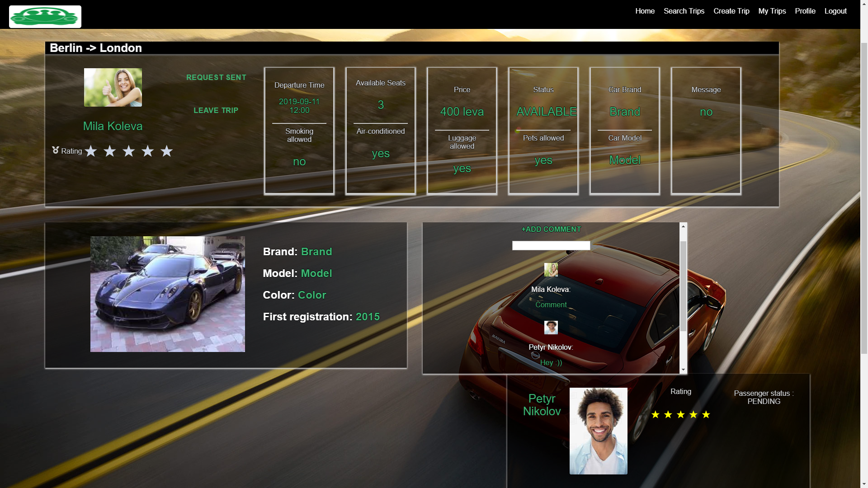Click the fourth driver rating star
This screenshot has width=868, height=488.
[148, 151]
